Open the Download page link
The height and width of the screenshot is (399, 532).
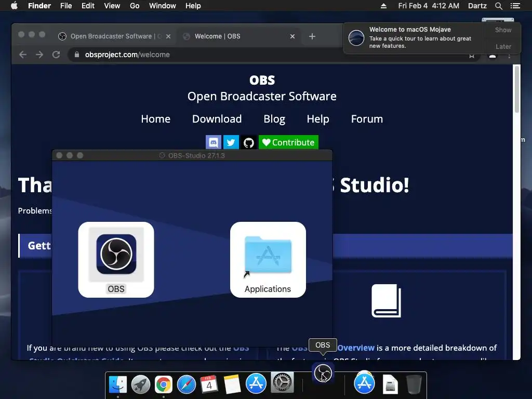[217, 119]
